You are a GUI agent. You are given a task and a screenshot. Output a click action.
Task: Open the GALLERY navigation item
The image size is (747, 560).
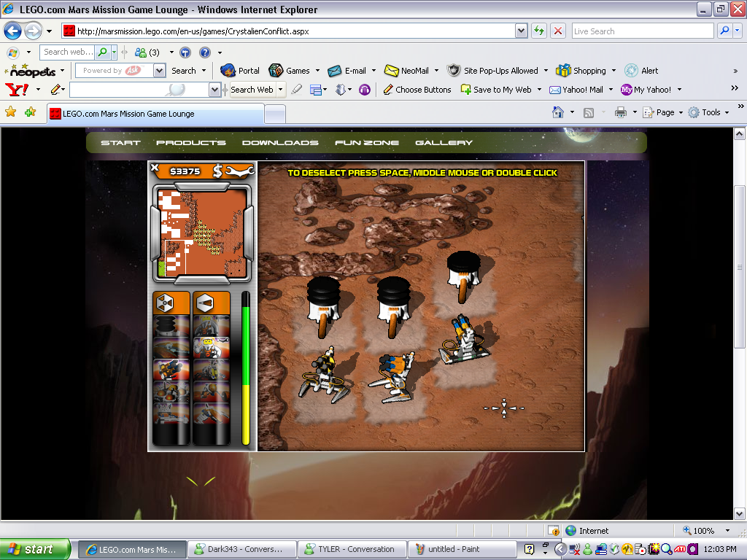(444, 142)
